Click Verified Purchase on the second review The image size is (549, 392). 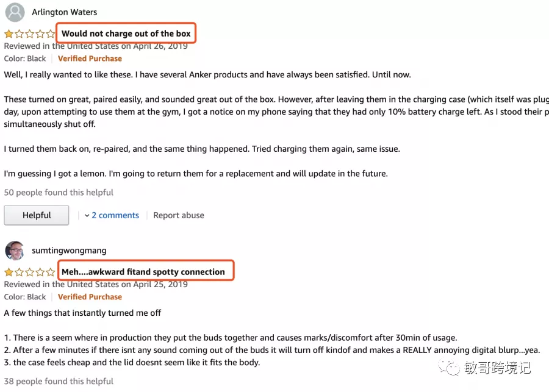[90, 297]
